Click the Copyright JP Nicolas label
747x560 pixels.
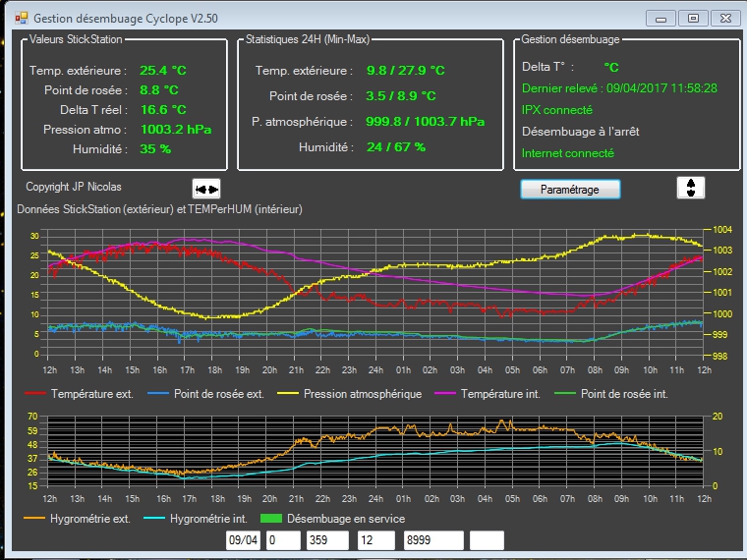74,187
